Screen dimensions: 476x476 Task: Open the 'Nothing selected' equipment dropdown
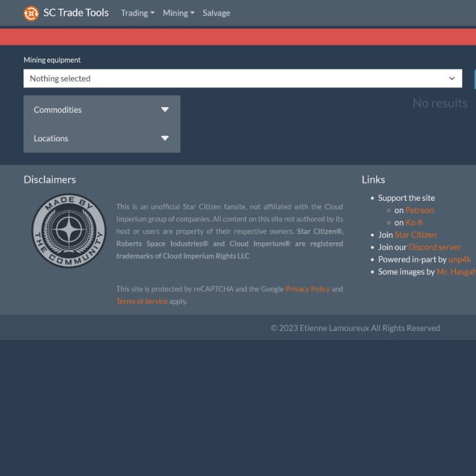(x=242, y=79)
